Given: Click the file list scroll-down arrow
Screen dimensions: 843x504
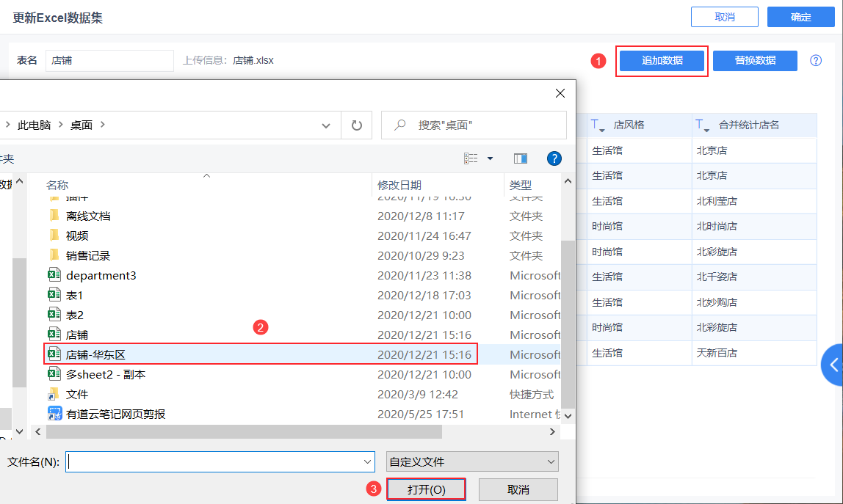Looking at the screenshot, I should (568, 416).
